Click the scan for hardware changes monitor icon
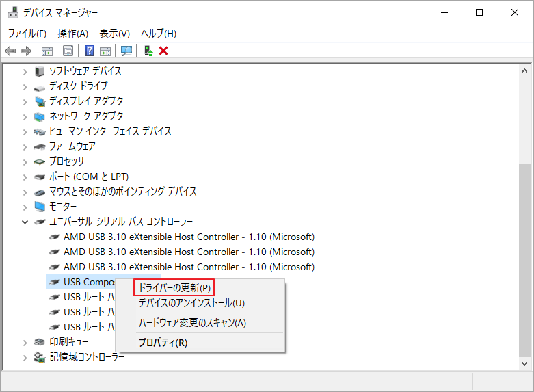 [126, 51]
